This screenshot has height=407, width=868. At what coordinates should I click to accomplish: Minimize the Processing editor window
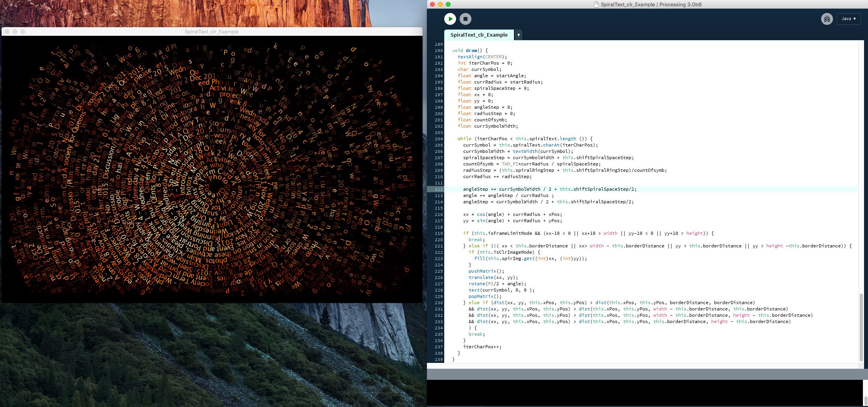[440, 4]
